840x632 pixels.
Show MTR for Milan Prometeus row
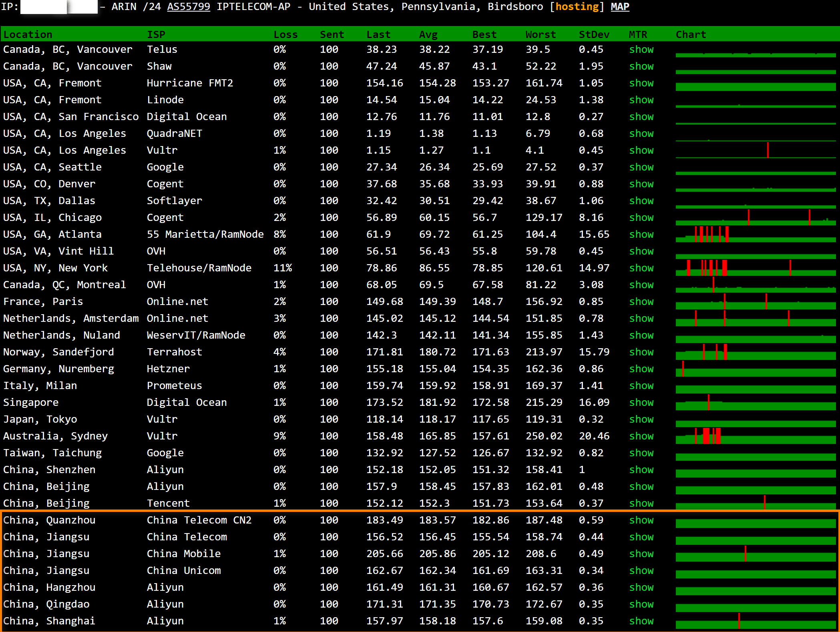[x=641, y=385]
